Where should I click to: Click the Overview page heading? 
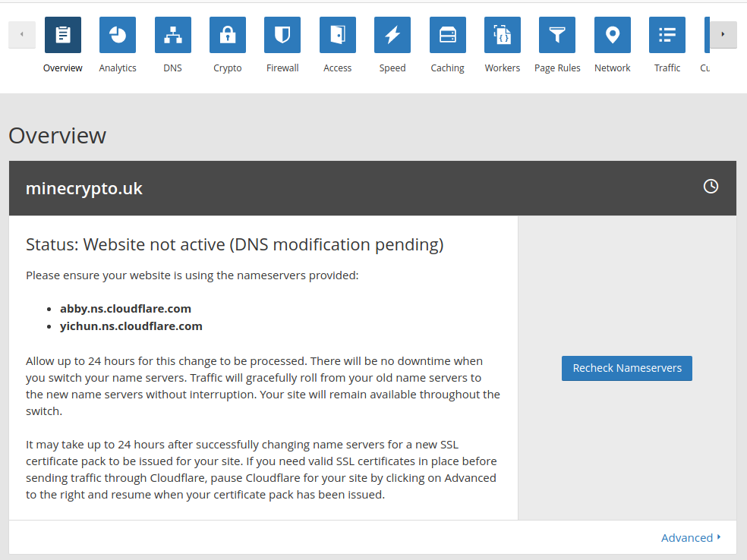point(57,136)
